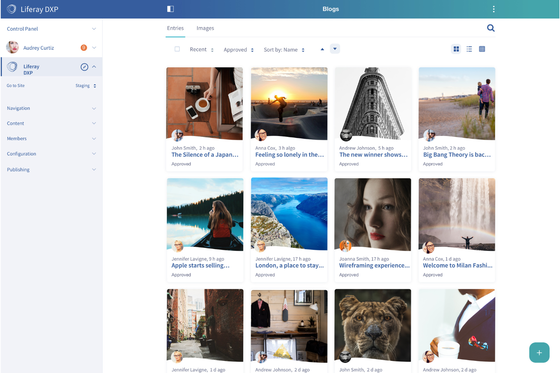The image size is (560, 373).
Task: Click the 'Blogs' page title in header
Action: pos(331,9)
